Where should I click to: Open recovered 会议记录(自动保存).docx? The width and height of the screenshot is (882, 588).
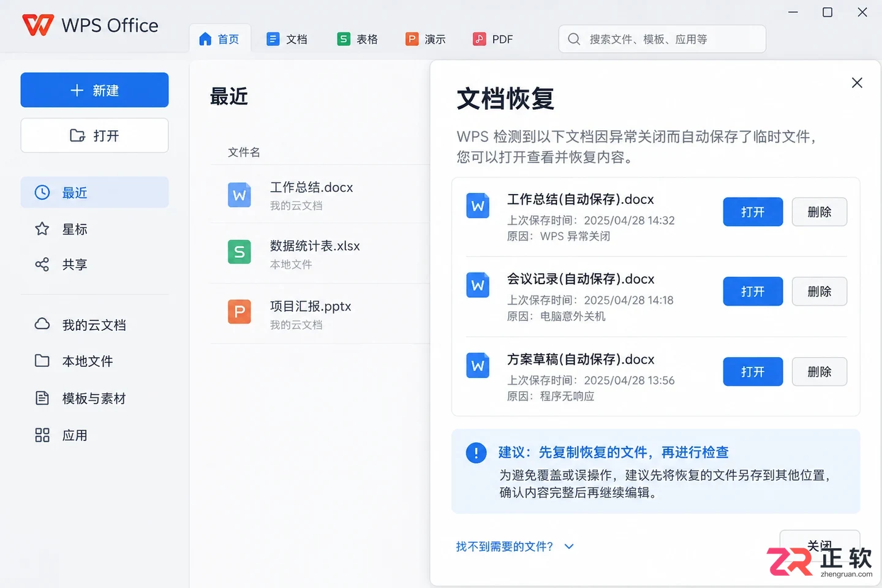click(x=753, y=292)
